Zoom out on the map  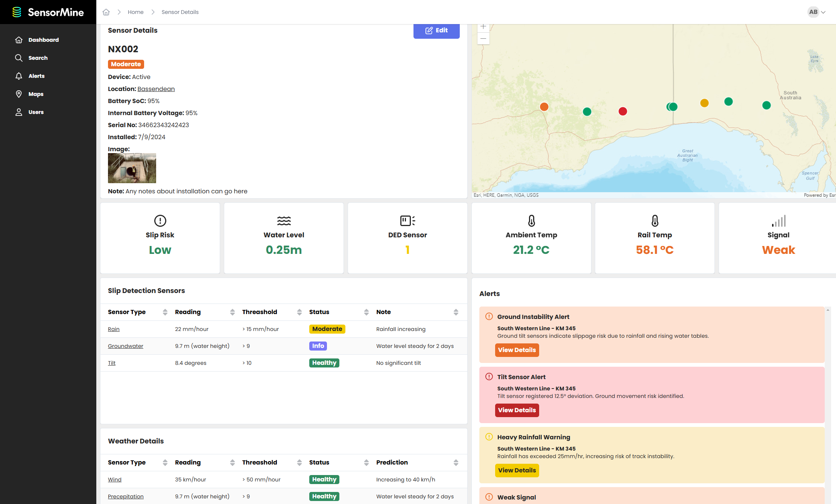[x=483, y=38]
